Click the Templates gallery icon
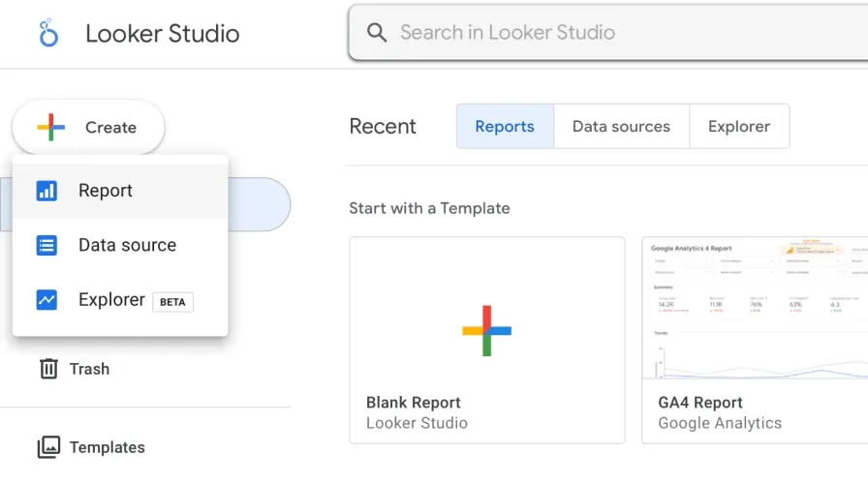This screenshot has height=484, width=868. [48, 447]
